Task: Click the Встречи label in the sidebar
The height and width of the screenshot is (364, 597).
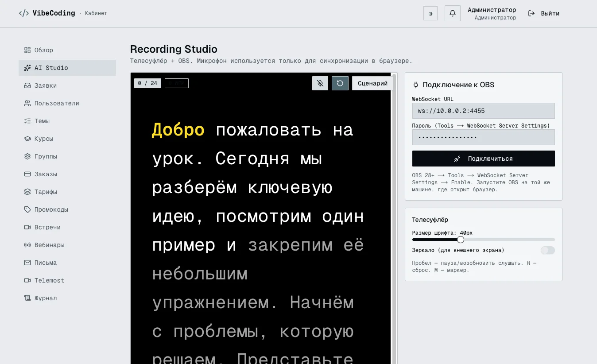Action: [x=47, y=227]
